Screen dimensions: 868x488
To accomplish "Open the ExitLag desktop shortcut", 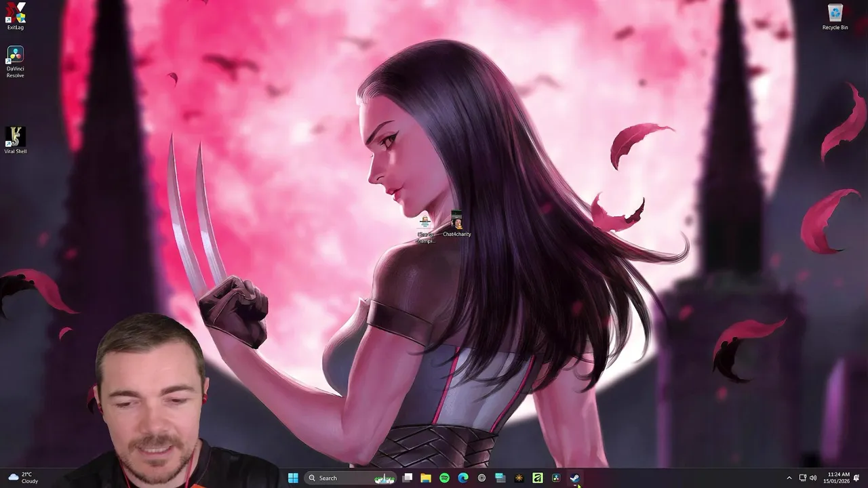I will tap(15, 16).
